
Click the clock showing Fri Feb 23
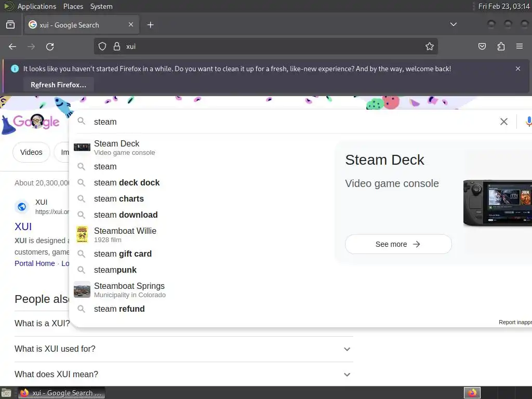[x=504, y=6]
